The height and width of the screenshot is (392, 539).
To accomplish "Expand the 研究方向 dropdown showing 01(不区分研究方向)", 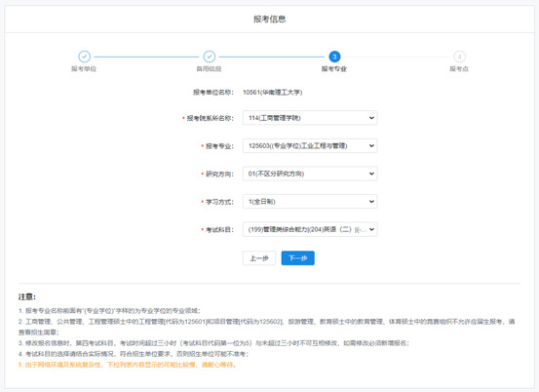I will pyautogui.click(x=310, y=174).
